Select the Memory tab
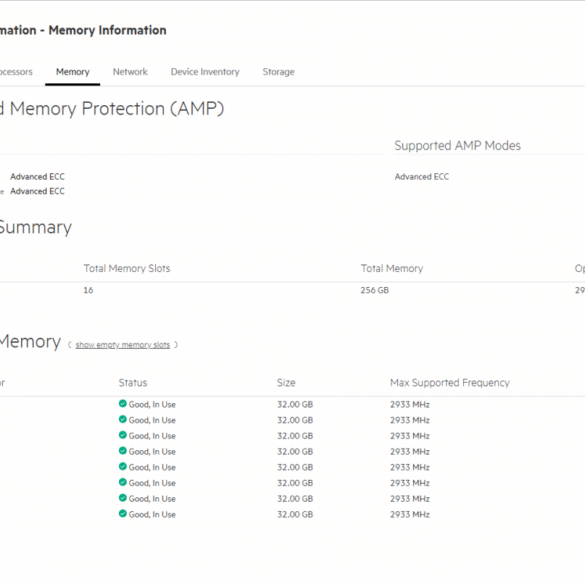The height and width of the screenshot is (585, 585). [73, 72]
